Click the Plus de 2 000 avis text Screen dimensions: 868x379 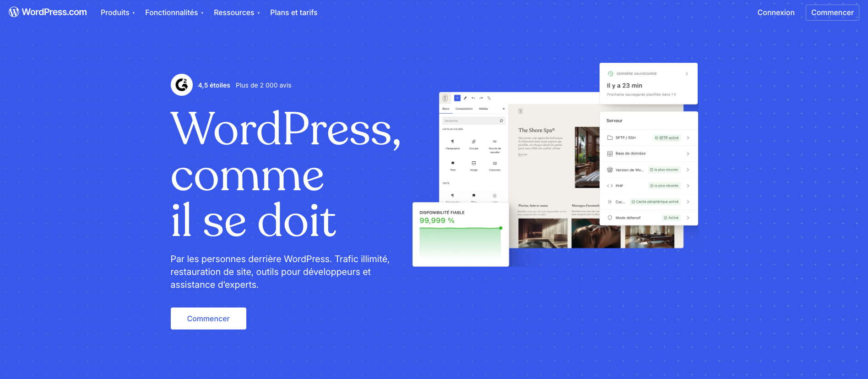(264, 85)
